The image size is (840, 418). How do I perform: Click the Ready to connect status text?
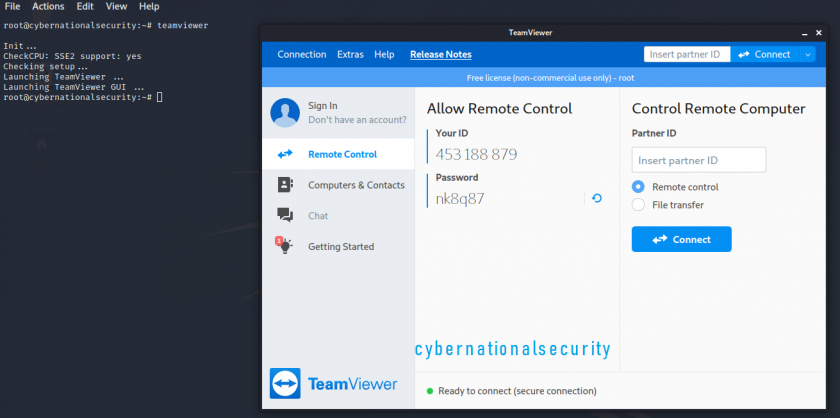coord(517,391)
